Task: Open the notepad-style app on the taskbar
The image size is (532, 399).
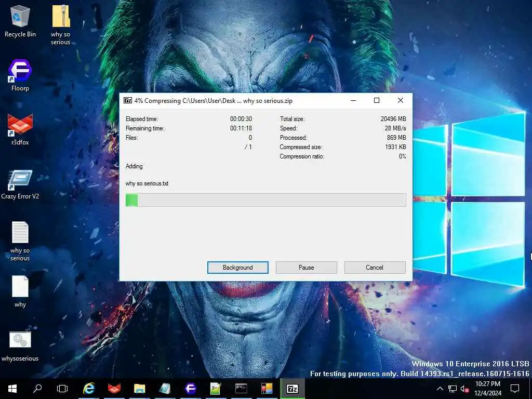Action: (165, 389)
